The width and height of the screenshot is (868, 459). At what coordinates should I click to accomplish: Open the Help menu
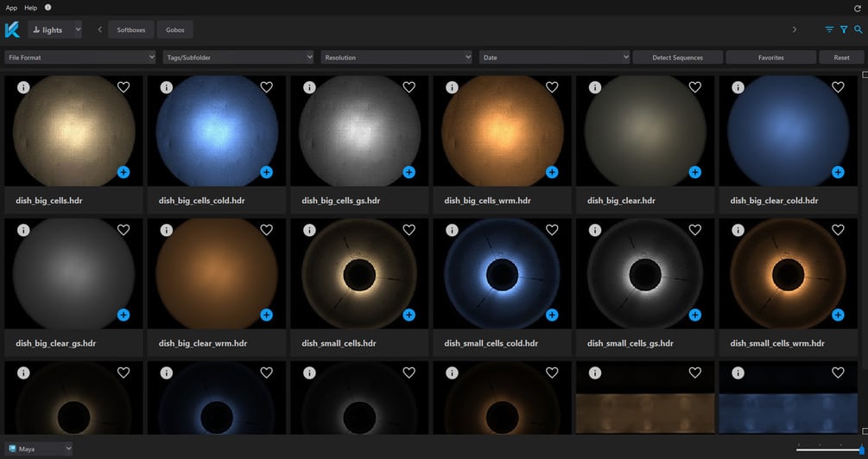click(x=31, y=8)
